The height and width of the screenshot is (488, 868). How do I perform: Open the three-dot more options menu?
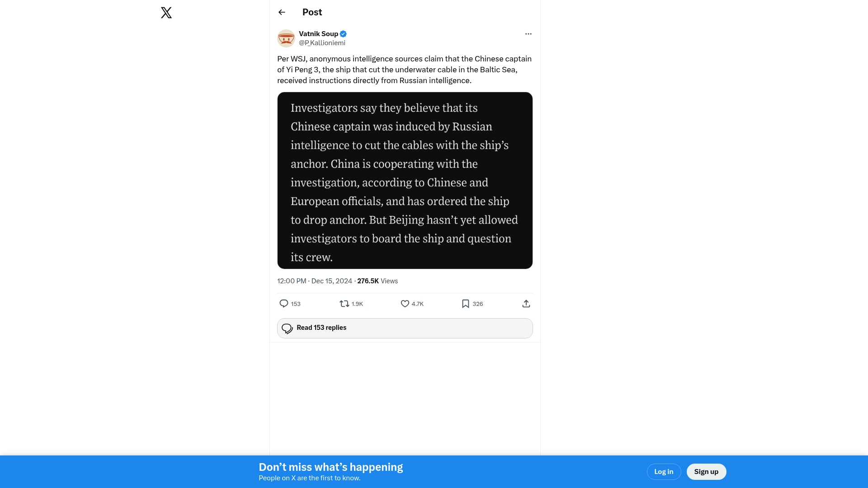(528, 34)
